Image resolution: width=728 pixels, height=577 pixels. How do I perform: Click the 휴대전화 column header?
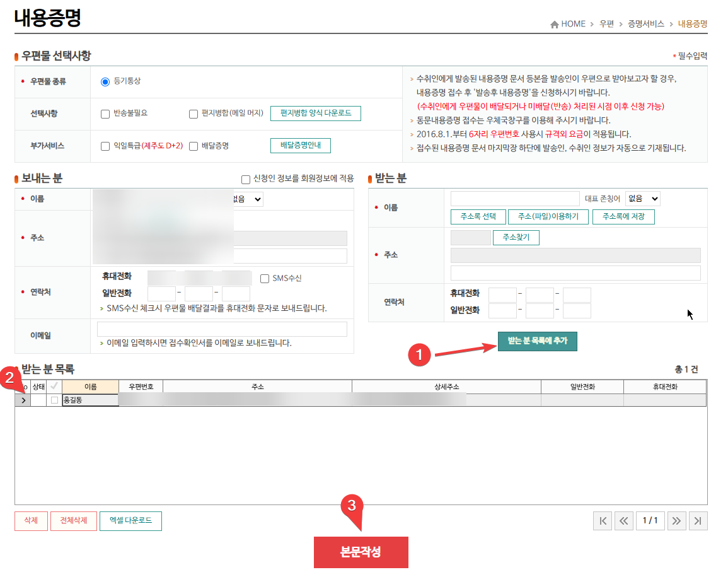point(665,387)
